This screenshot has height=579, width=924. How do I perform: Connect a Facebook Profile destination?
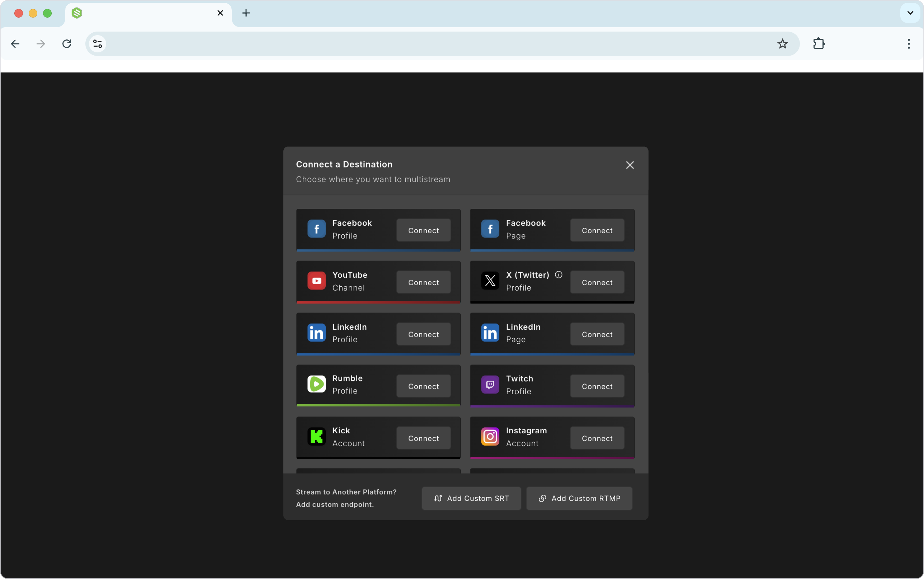point(423,230)
